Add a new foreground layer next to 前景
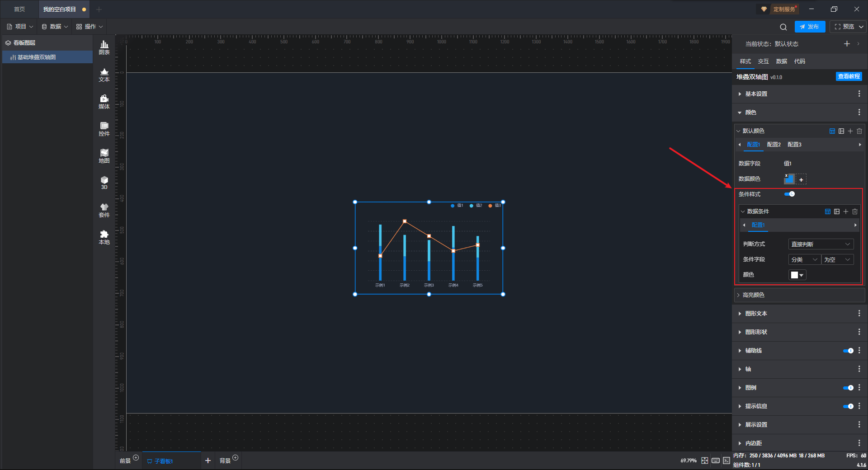 (x=136, y=458)
